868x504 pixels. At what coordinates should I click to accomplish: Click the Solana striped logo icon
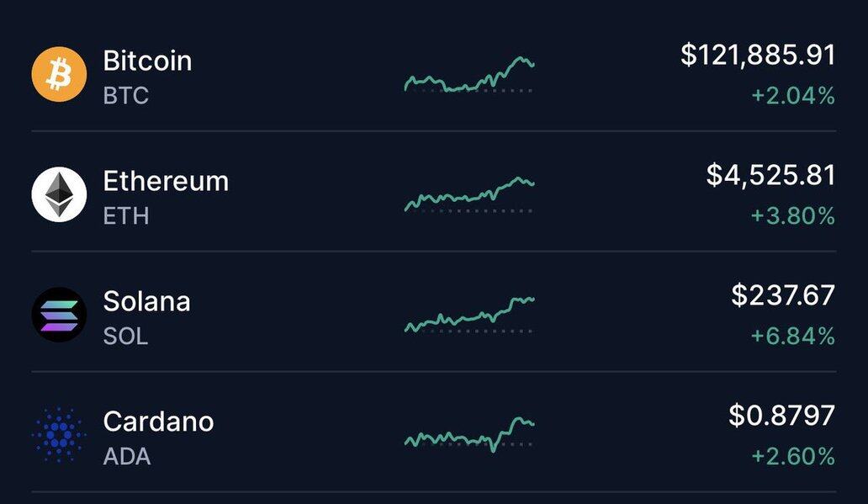point(59,315)
